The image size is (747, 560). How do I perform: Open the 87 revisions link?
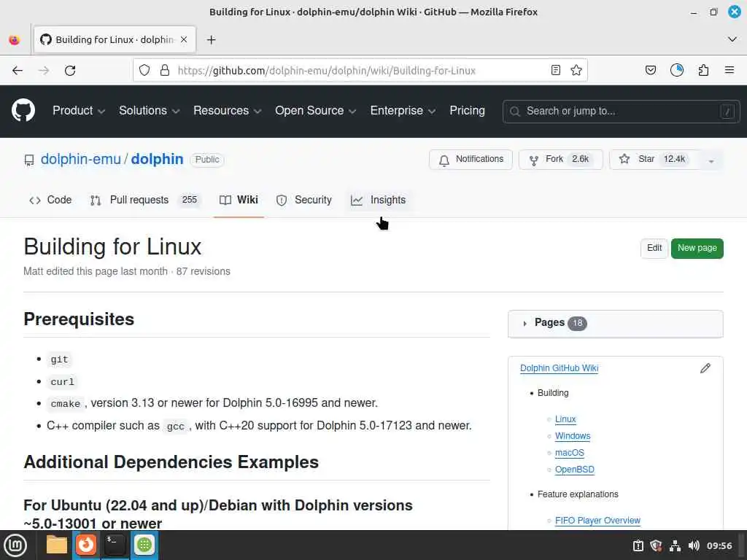pos(204,271)
